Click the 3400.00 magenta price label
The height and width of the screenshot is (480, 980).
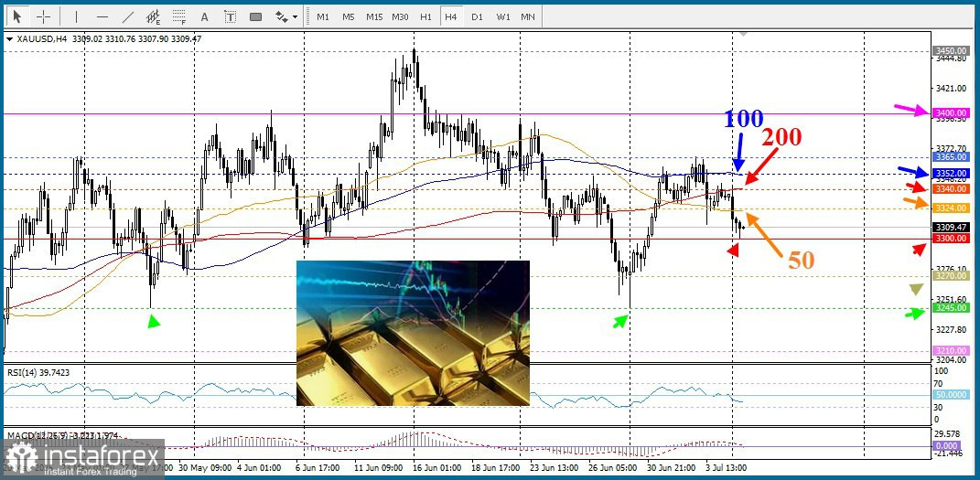click(x=951, y=113)
